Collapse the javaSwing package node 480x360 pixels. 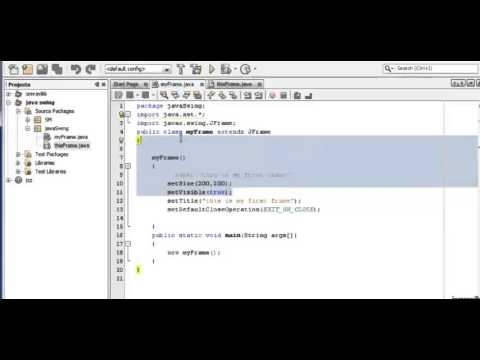point(28,129)
